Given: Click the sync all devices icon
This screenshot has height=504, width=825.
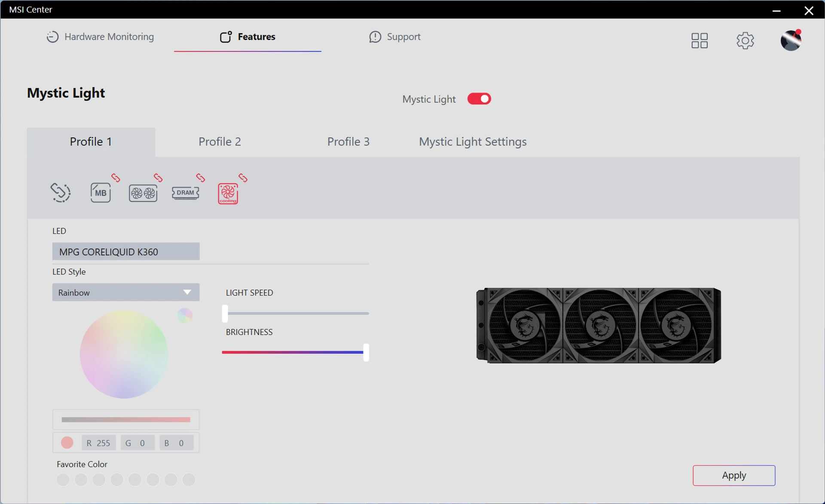Looking at the screenshot, I should click(60, 192).
